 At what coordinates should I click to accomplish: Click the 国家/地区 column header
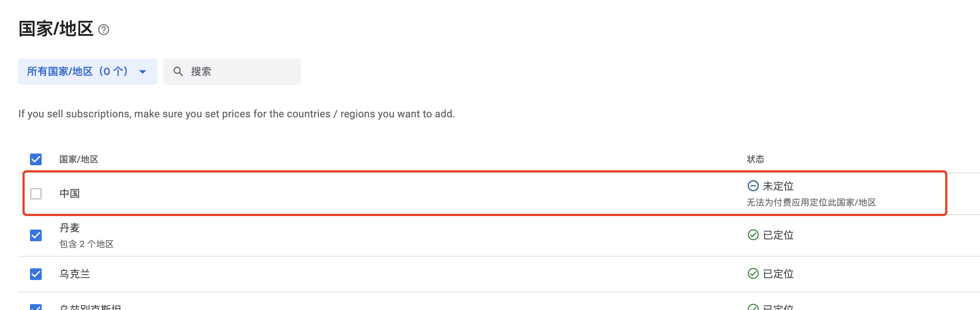pyautogui.click(x=79, y=159)
